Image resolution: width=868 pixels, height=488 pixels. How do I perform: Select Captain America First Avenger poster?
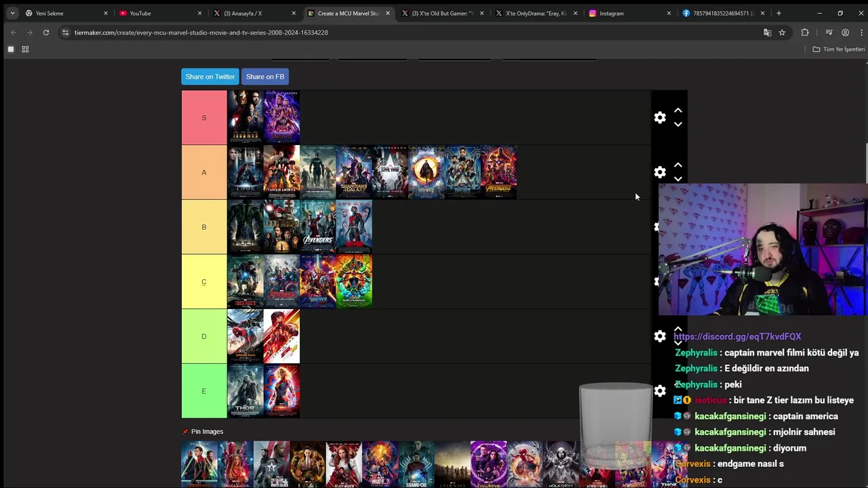pyautogui.click(x=281, y=172)
